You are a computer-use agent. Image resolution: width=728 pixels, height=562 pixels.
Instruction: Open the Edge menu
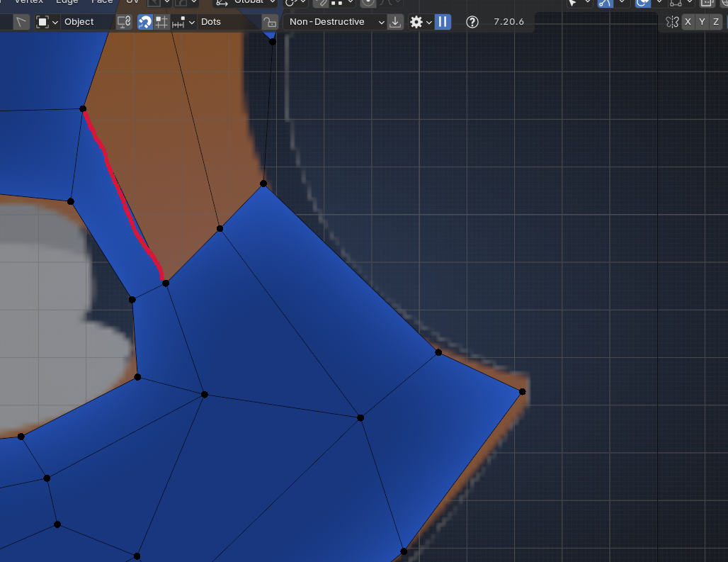click(x=67, y=2)
